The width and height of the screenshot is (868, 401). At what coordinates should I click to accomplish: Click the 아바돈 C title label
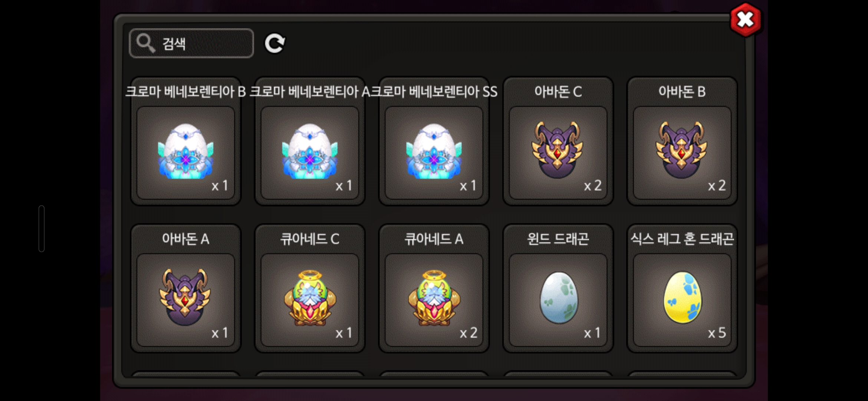558,91
